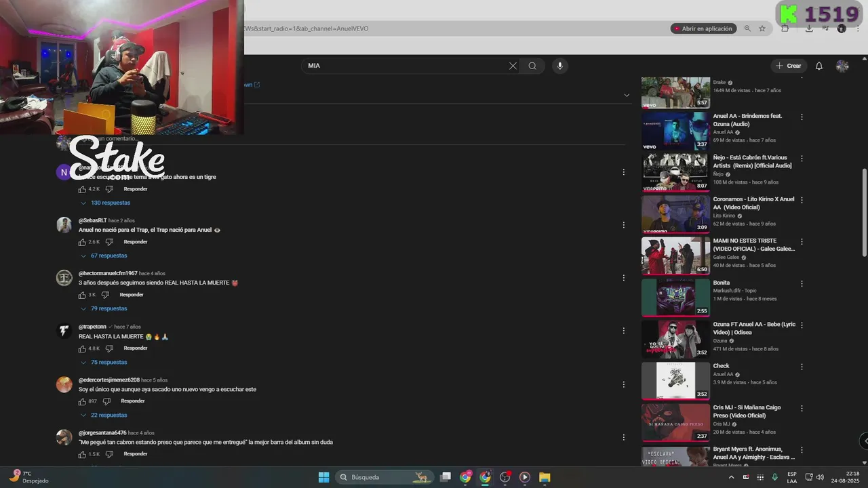Dislike the @hectormanuelcfm1967 comment
The width and height of the screenshot is (868, 488).
pyautogui.click(x=105, y=295)
